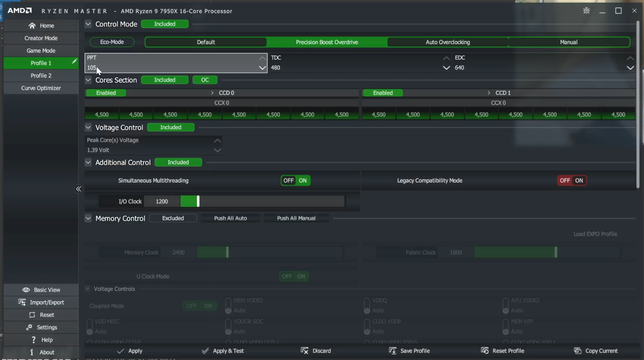Increase PPT value with up arrow

(262, 58)
